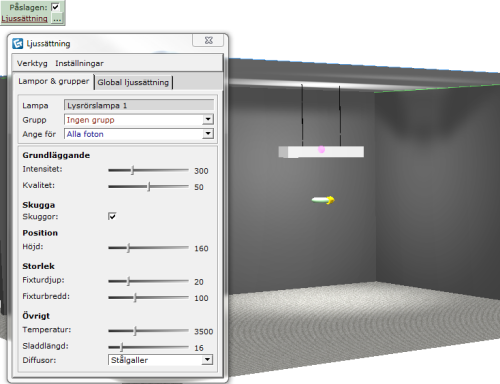Toggle the Påslagen checkbox
Image resolution: width=500 pixels, height=384 pixels.
(55, 7)
